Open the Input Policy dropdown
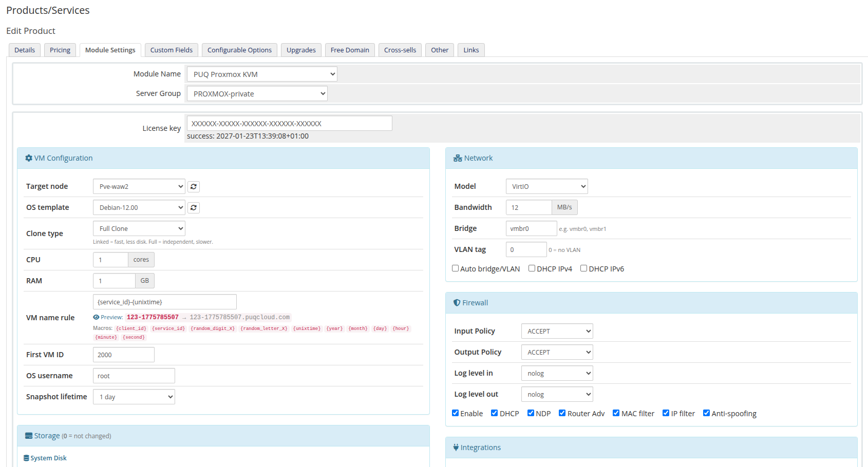Screen dimensions: 868x467 click(x=557, y=331)
